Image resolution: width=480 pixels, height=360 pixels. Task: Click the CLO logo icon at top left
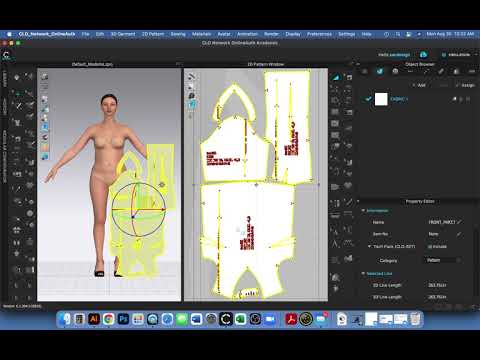(x=7, y=56)
